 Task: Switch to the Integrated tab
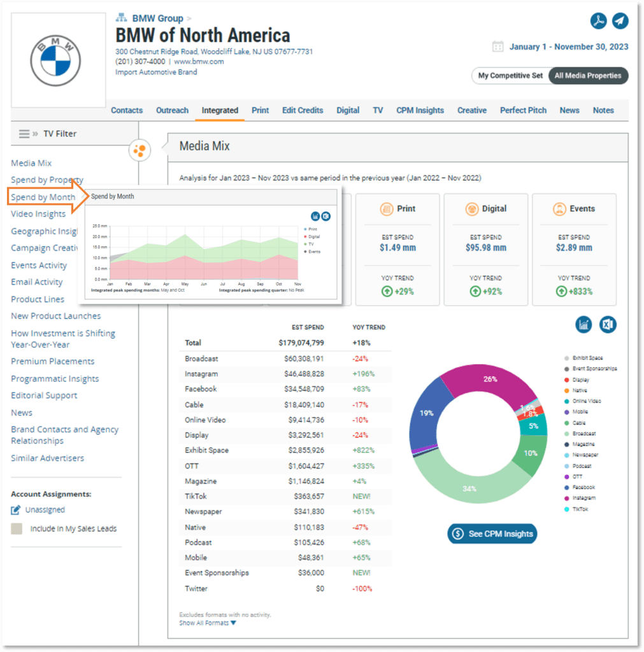click(220, 110)
